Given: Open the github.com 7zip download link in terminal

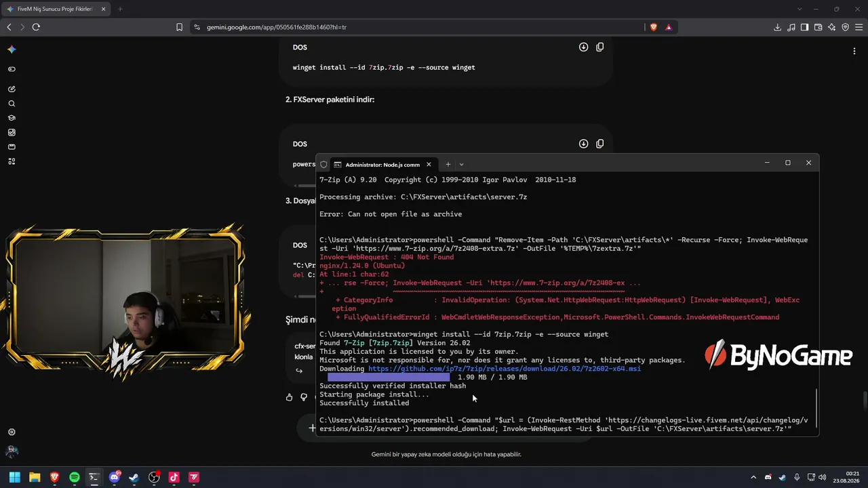Looking at the screenshot, I should [x=505, y=369].
